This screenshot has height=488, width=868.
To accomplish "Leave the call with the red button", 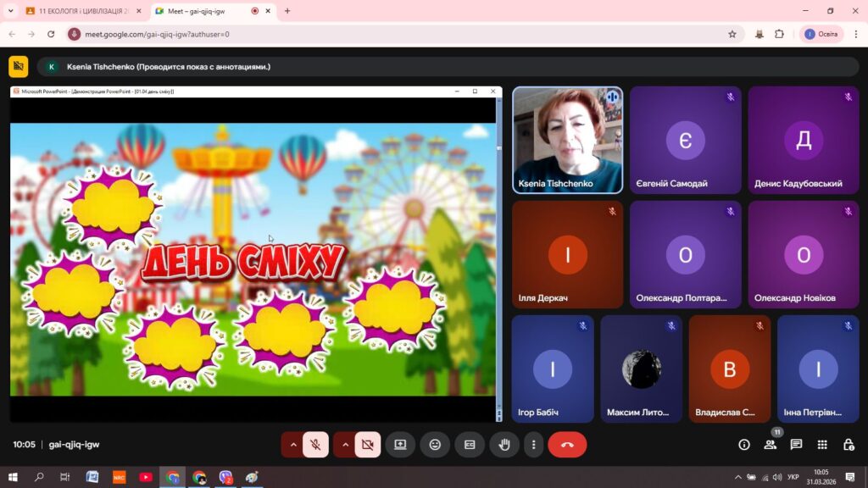I will pos(567,445).
